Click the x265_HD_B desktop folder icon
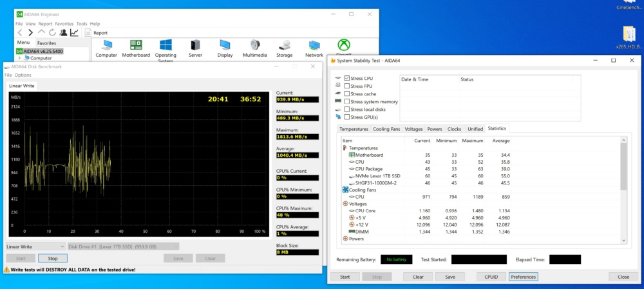 (x=629, y=38)
